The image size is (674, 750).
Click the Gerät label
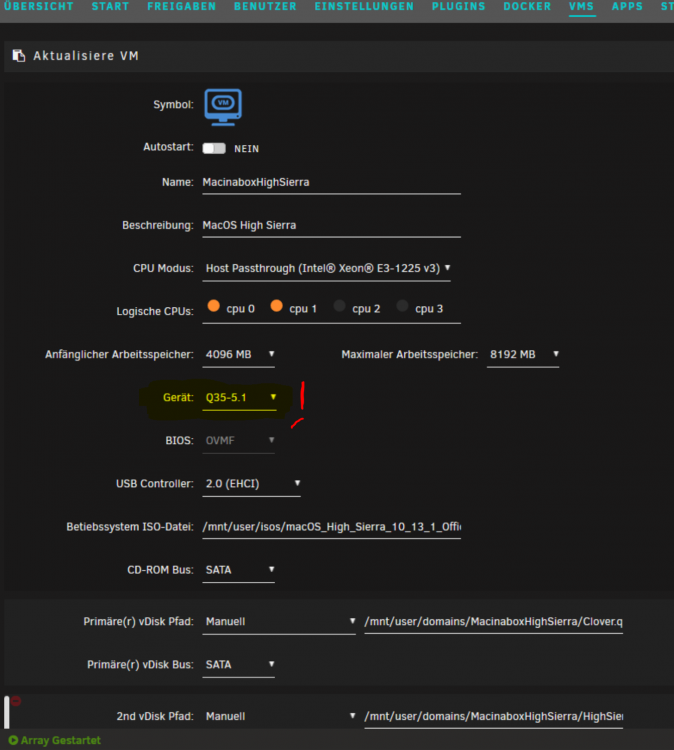point(178,397)
